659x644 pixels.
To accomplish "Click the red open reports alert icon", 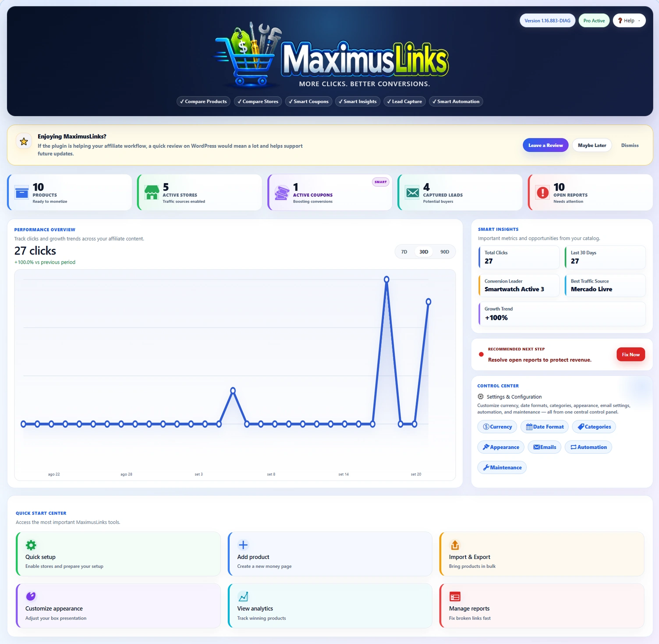I will tap(542, 193).
